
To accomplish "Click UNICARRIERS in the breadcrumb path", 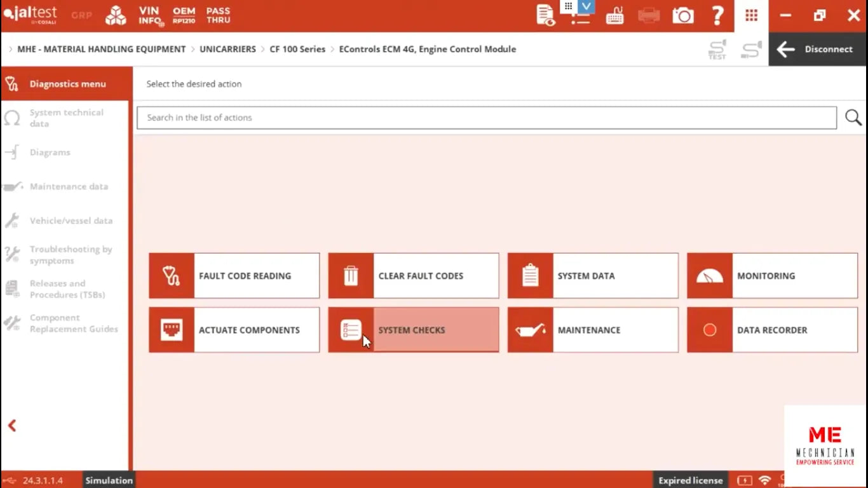I will [x=227, y=49].
